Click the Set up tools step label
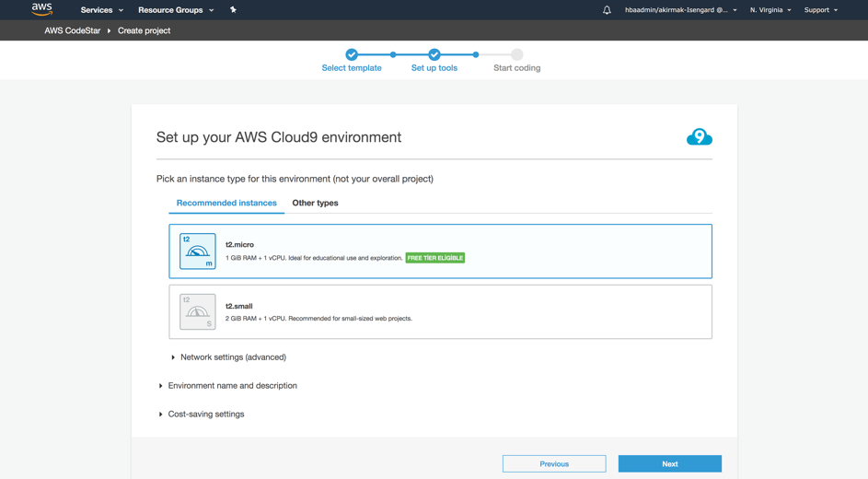This screenshot has height=479, width=868. point(434,67)
